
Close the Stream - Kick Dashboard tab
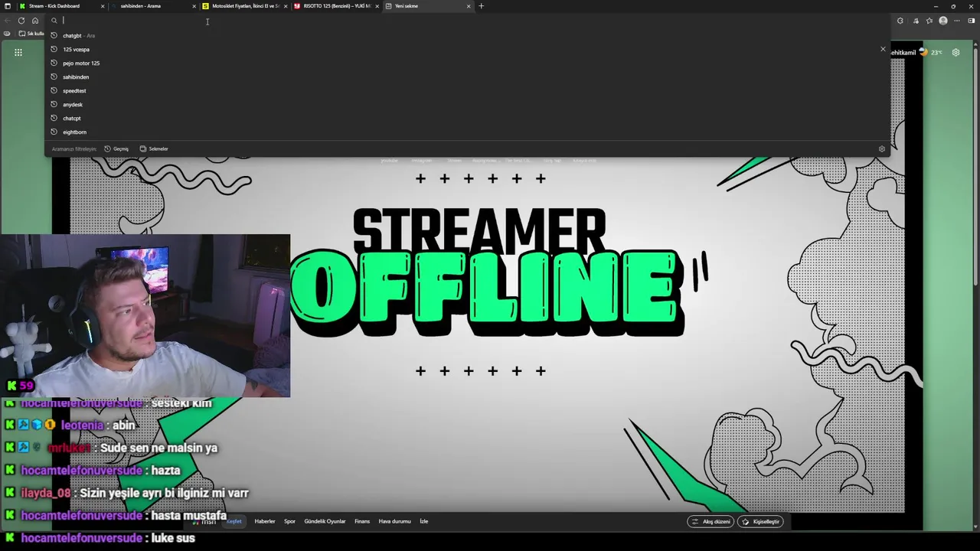(103, 6)
